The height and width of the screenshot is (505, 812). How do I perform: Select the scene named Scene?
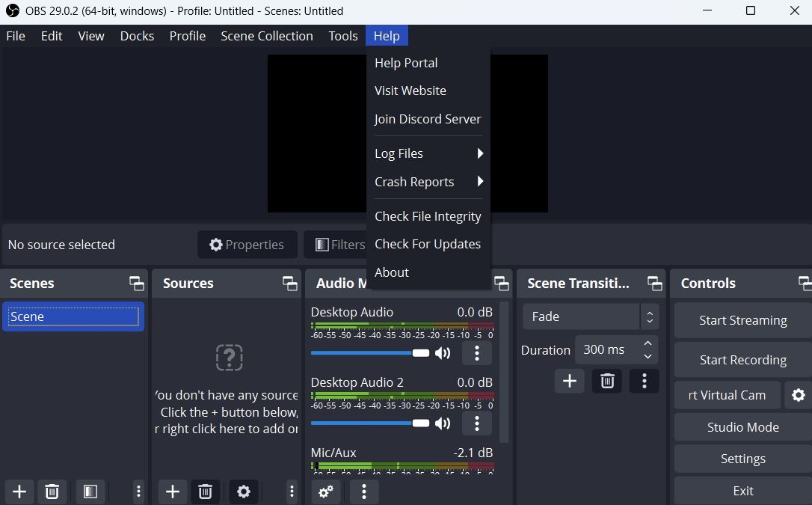tap(73, 316)
